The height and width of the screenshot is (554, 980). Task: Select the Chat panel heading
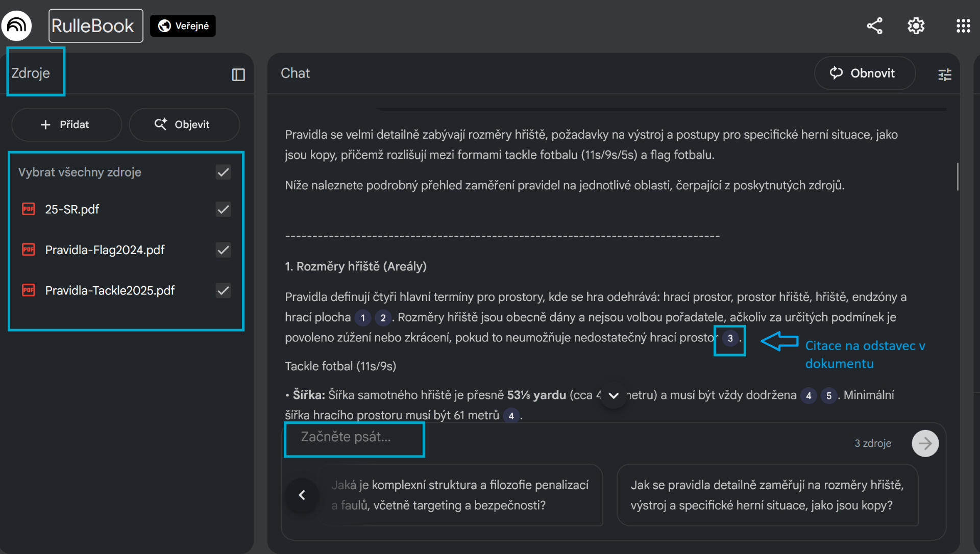(295, 73)
